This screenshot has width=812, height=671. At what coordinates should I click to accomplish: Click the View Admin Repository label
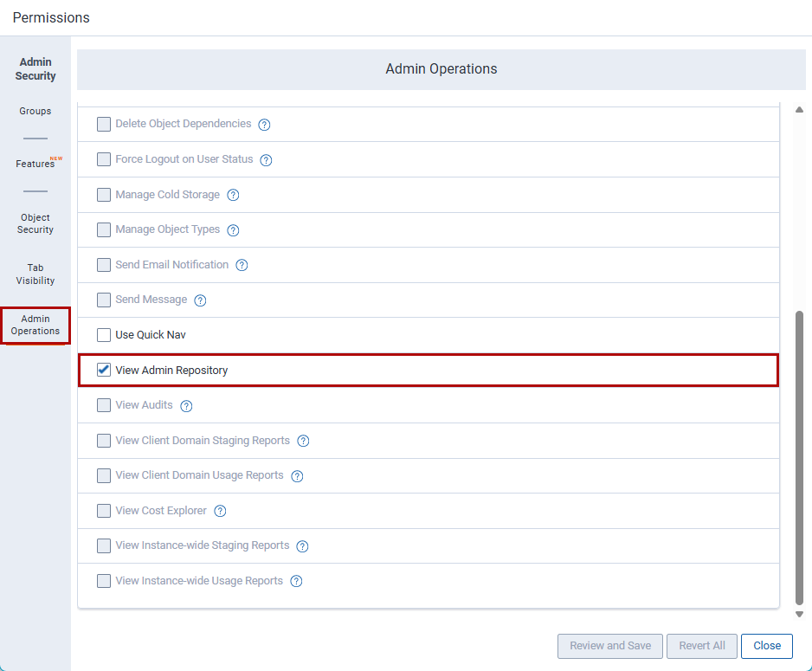click(171, 371)
